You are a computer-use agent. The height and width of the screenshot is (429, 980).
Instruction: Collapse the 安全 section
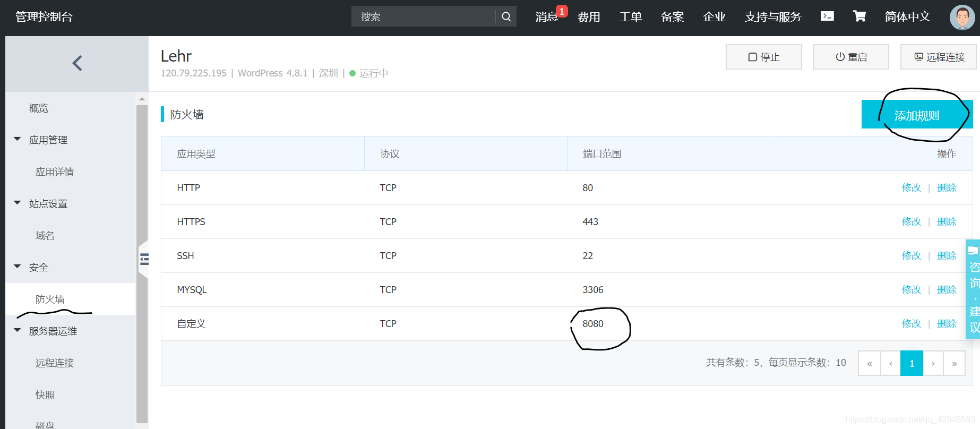[18, 267]
